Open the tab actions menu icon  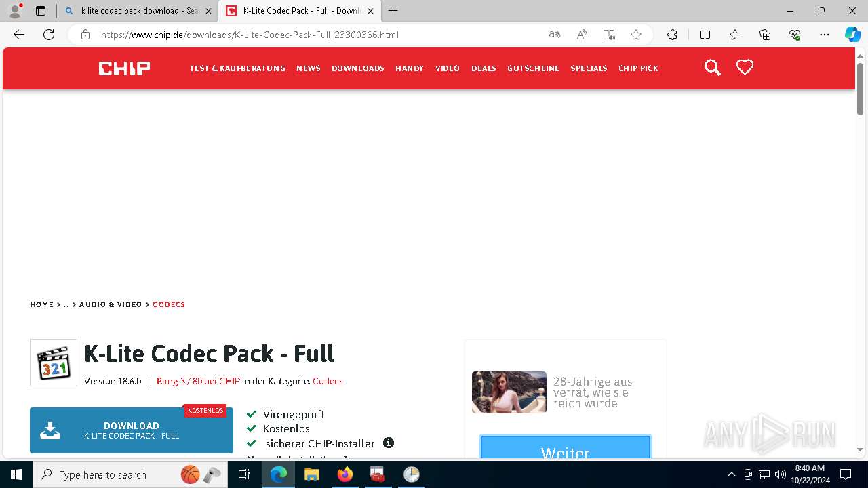coord(41,11)
